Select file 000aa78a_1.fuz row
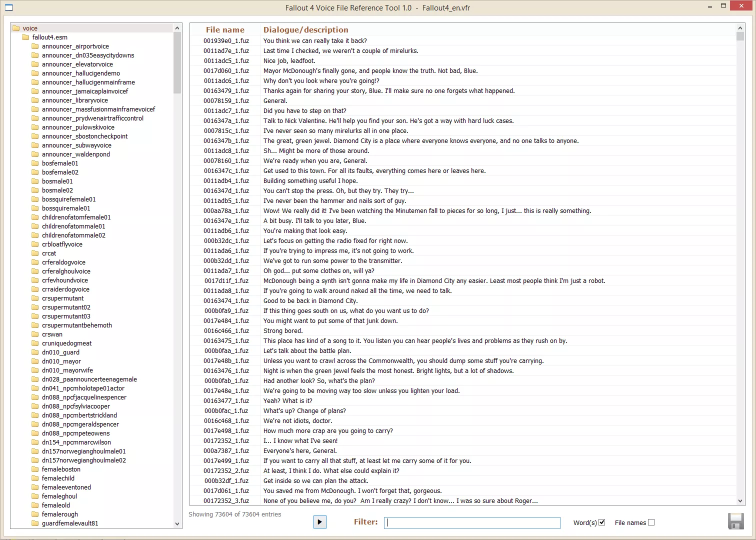756x540 pixels. 463,210
